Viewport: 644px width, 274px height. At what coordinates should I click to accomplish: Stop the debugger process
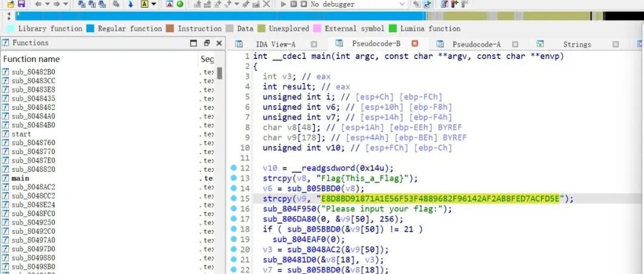point(304,4)
